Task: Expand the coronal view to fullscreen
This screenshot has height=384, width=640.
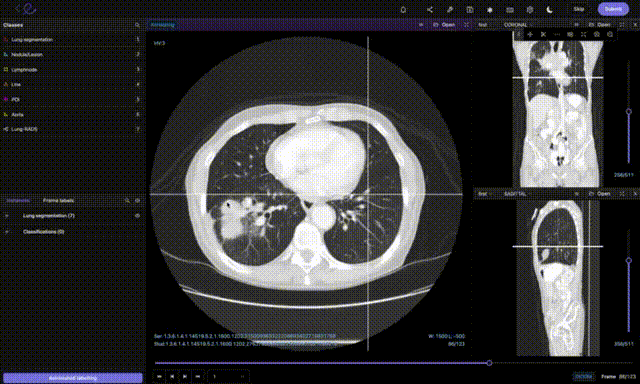Action: (x=622, y=24)
